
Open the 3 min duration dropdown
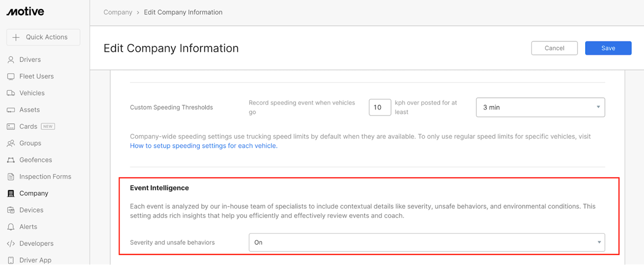click(540, 107)
